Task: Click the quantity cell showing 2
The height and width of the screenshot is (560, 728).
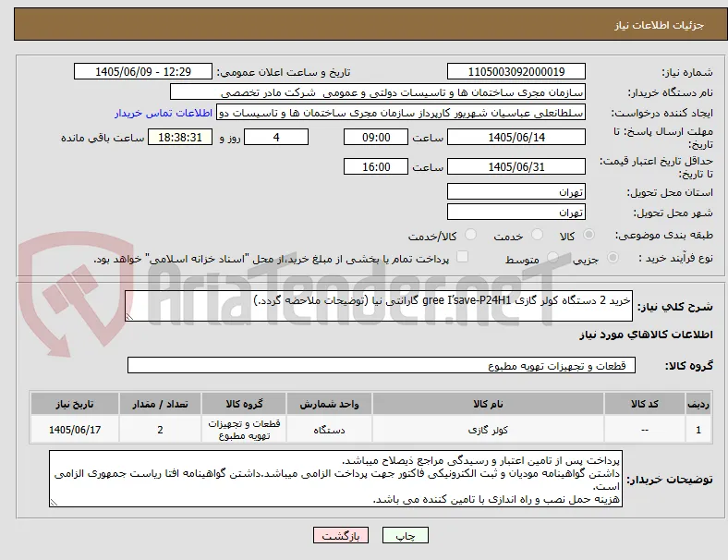Action: [x=160, y=430]
